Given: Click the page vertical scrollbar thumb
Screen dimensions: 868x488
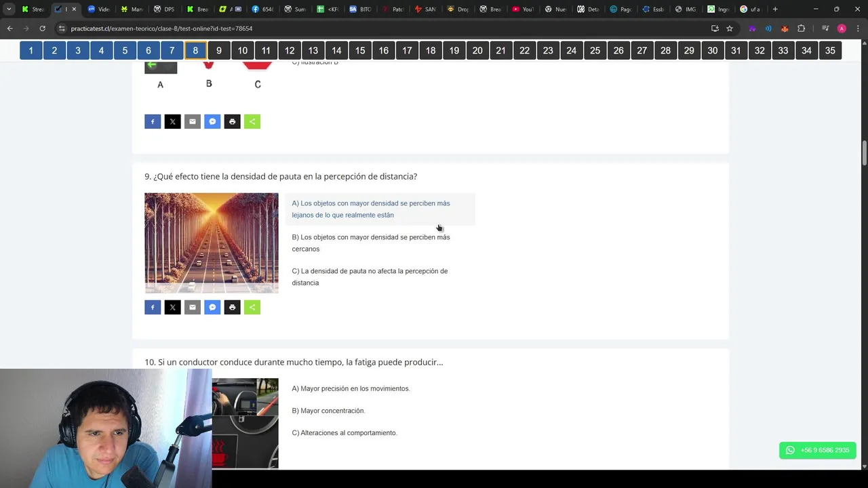Looking at the screenshot, I should pos(864,152).
